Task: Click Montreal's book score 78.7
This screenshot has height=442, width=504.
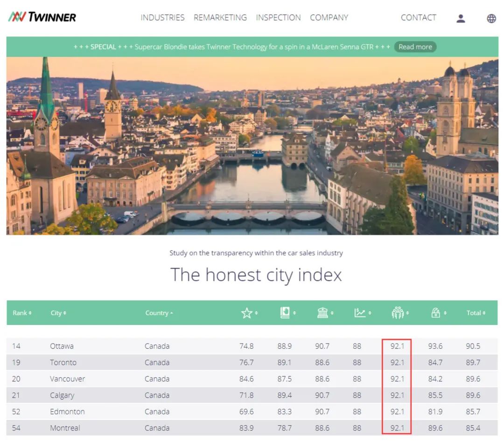Action: point(285,428)
